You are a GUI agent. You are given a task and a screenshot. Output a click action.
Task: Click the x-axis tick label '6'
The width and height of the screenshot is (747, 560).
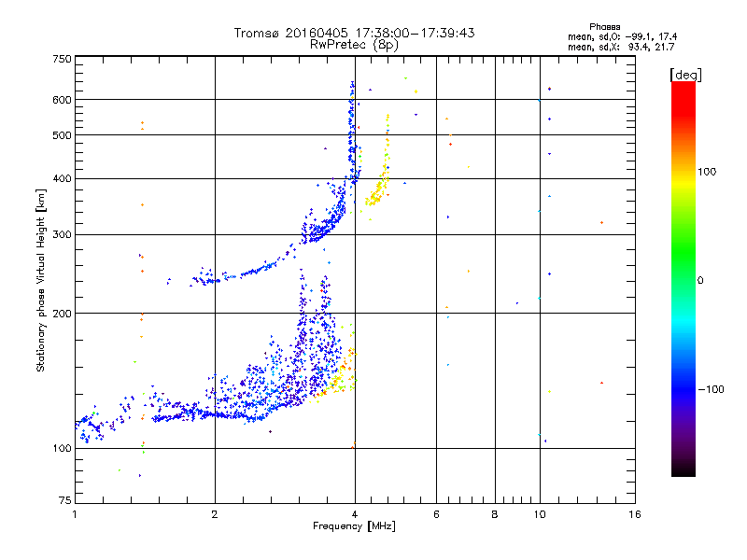tap(436, 514)
